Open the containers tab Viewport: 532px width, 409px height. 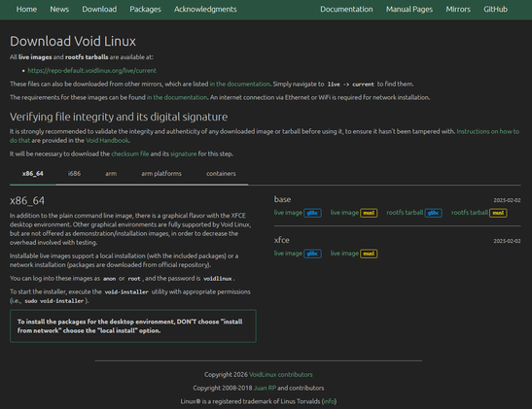coord(221,174)
